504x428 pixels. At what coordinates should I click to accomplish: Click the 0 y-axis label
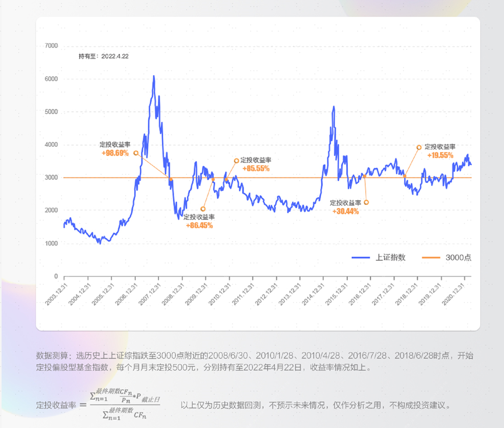[56, 277]
